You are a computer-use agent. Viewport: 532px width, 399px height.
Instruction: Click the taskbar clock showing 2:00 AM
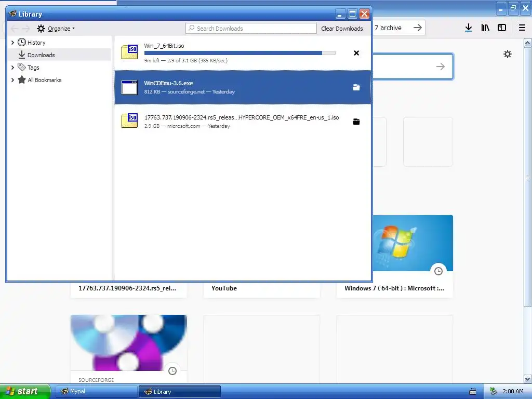tap(513, 391)
